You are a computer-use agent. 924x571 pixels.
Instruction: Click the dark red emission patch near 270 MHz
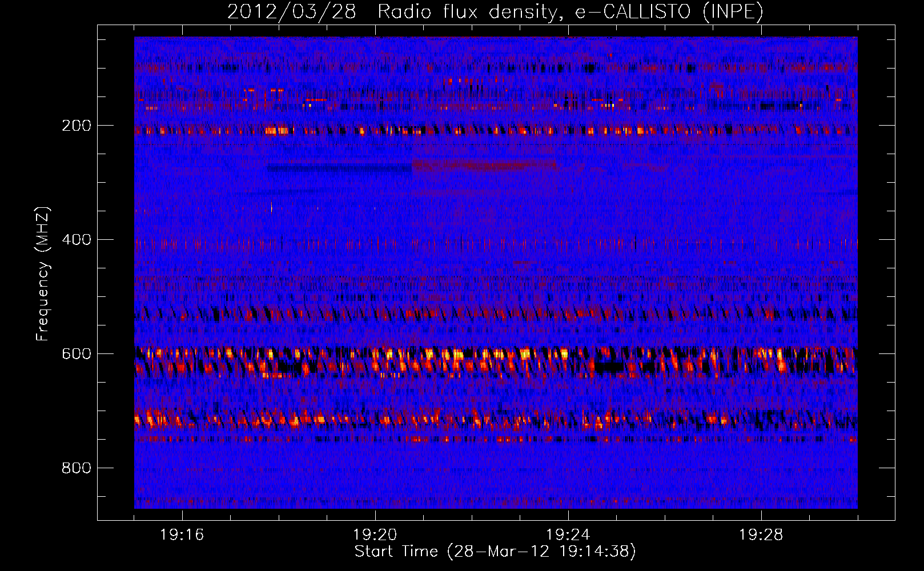(484, 166)
